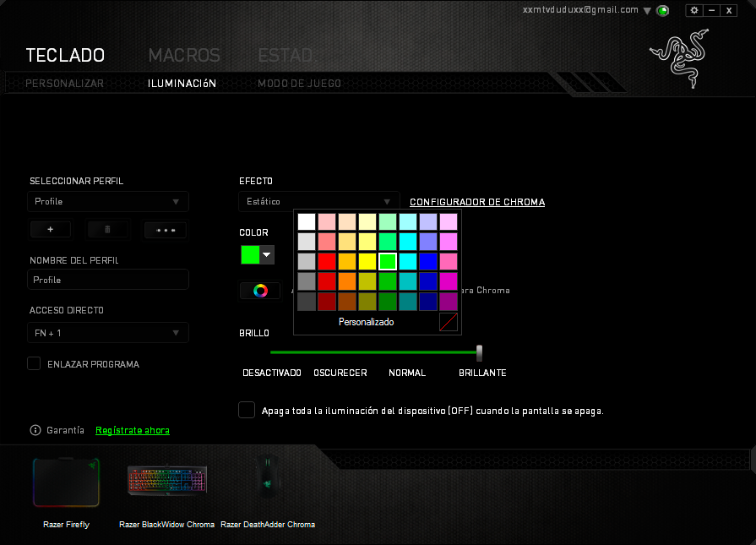Select the Razer DeathAdder Chroma mouse
This screenshot has width=756, height=545.
pyautogui.click(x=268, y=477)
